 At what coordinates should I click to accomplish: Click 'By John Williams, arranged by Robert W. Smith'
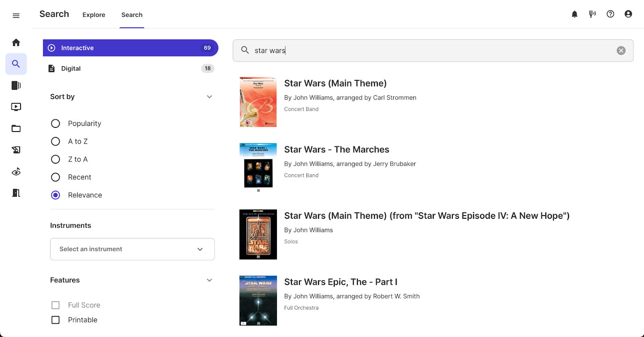(x=352, y=296)
